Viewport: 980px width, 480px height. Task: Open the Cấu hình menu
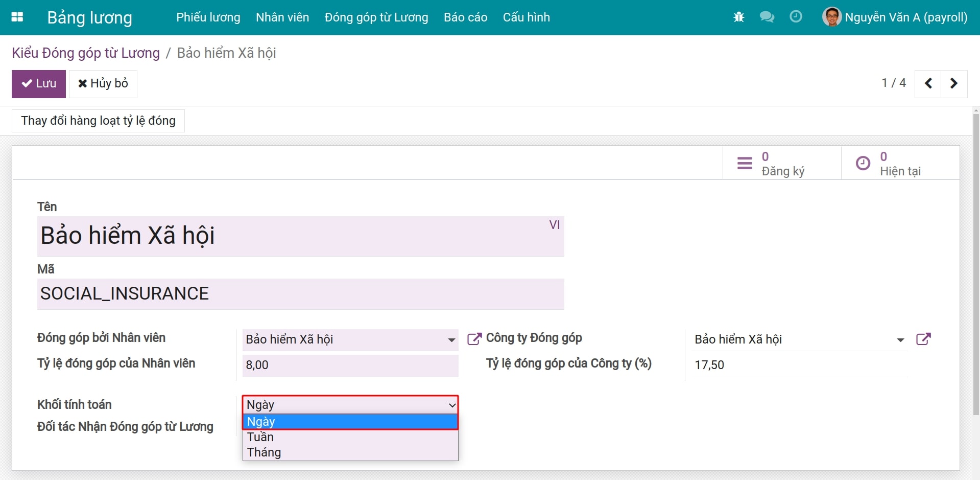[526, 17]
